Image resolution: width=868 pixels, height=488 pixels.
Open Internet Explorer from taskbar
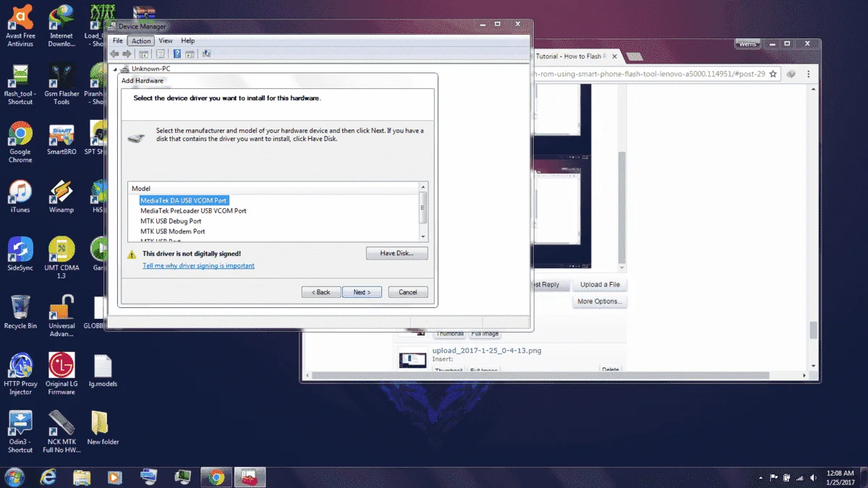pyautogui.click(x=48, y=477)
